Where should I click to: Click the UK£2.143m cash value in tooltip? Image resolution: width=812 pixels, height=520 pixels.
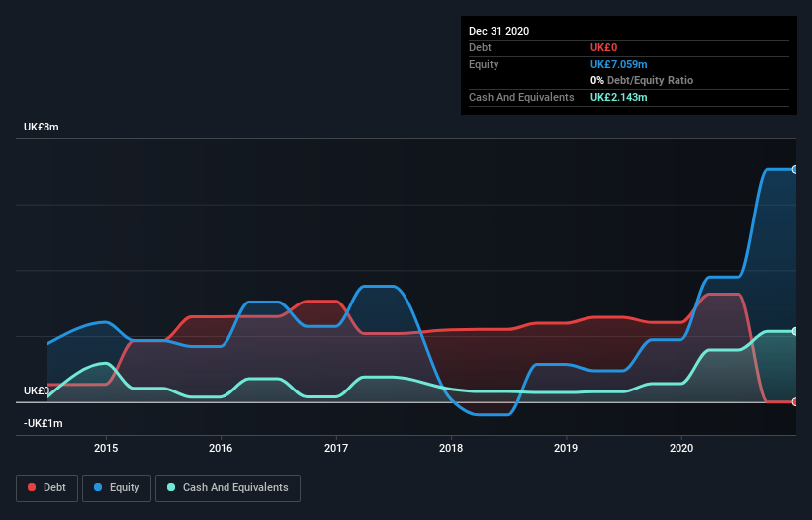[x=619, y=97]
